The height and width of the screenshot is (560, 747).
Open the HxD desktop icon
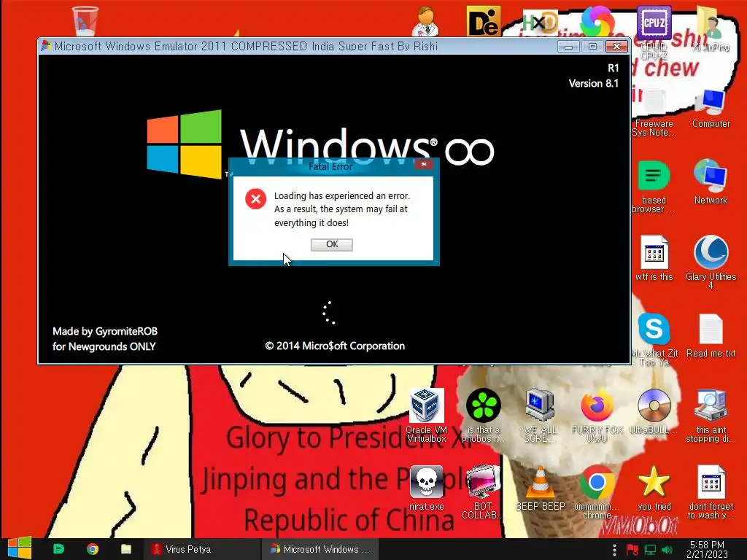(540, 22)
